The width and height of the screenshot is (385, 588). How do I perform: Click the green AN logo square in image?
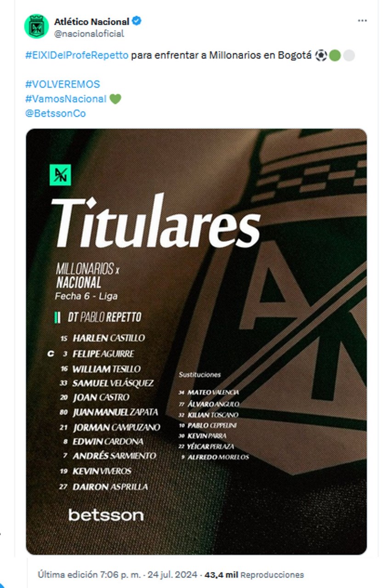(x=60, y=175)
